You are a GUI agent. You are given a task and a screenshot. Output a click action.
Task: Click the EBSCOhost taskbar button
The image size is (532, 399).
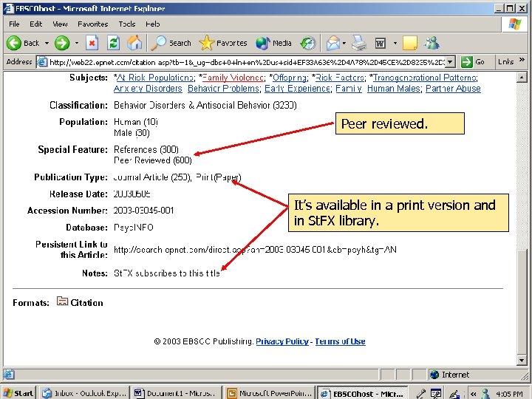pyautogui.click(x=362, y=393)
